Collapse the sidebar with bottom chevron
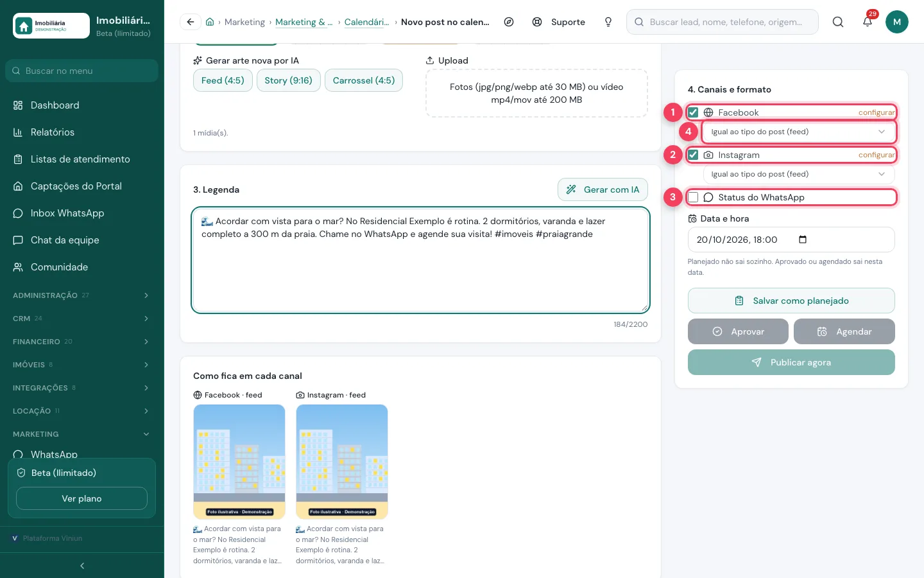The width and height of the screenshot is (924, 578). [x=82, y=566]
